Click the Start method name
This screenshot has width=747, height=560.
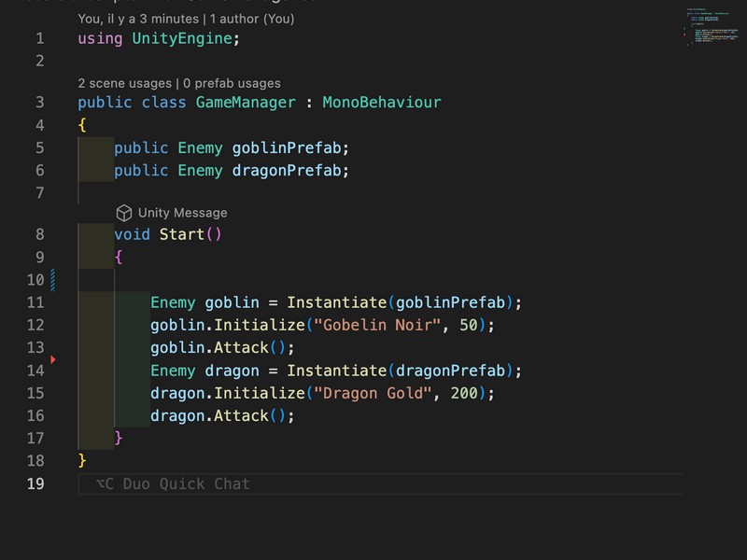pyautogui.click(x=182, y=234)
